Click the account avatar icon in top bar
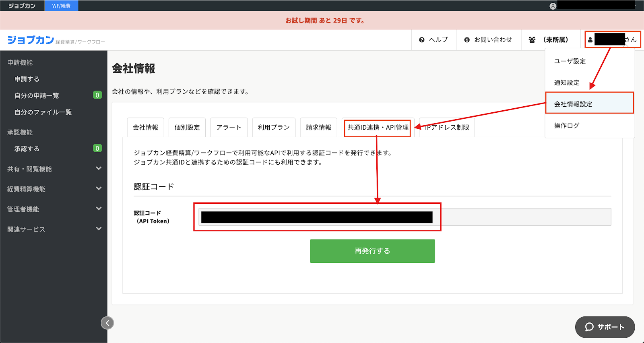 click(x=553, y=6)
